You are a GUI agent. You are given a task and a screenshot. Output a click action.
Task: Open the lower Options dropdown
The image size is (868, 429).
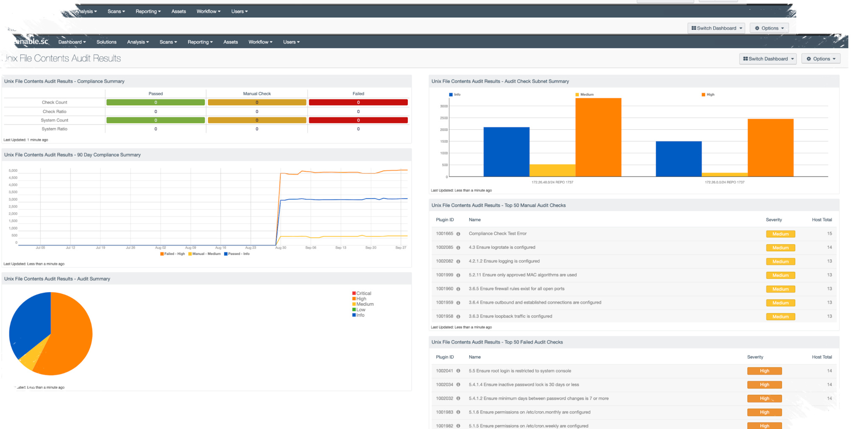tap(821, 59)
